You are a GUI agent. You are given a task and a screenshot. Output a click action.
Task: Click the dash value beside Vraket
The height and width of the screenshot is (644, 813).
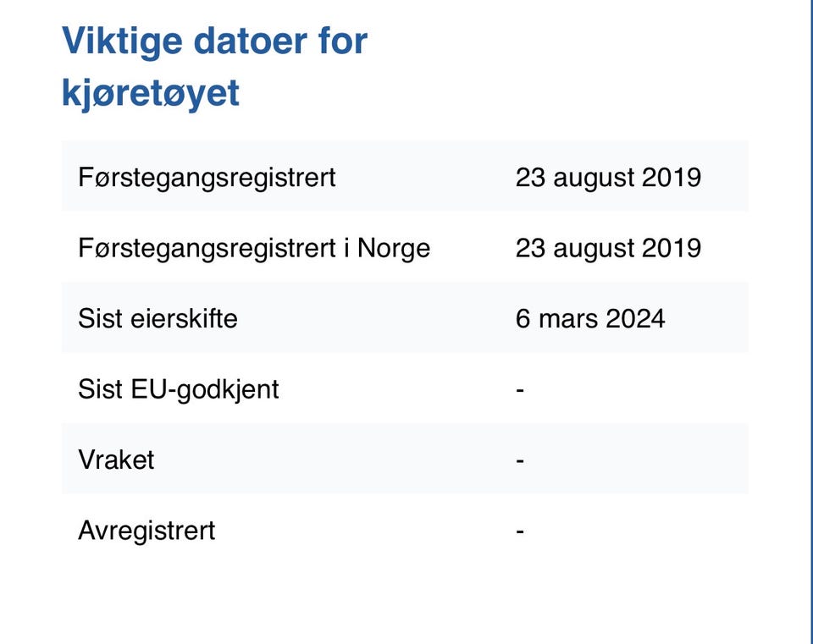click(x=520, y=460)
